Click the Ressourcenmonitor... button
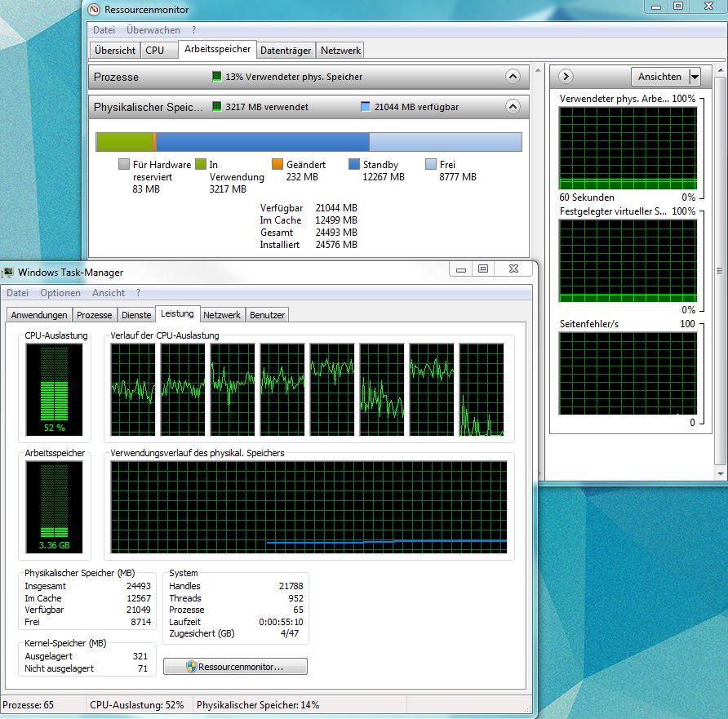 pos(235,667)
